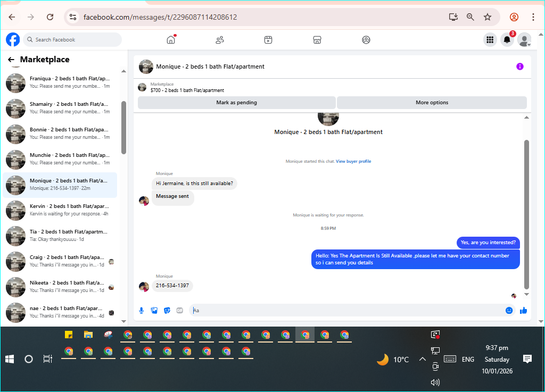Open conversation information purple icon
This screenshot has height=392, width=545.
(x=519, y=66)
